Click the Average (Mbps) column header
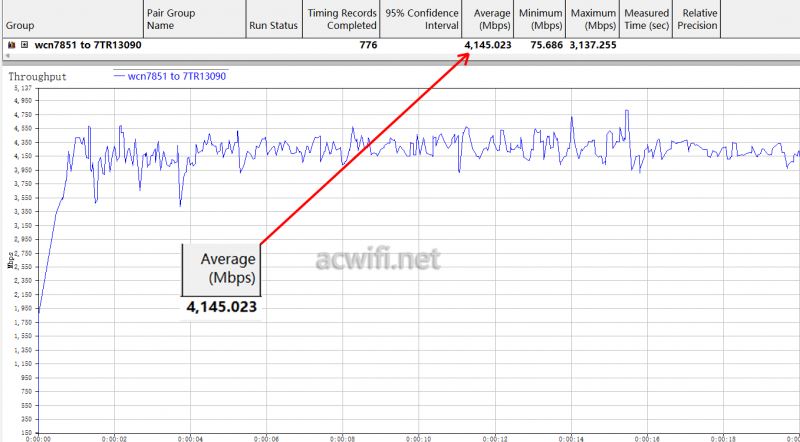The image size is (800, 442). tap(489, 19)
